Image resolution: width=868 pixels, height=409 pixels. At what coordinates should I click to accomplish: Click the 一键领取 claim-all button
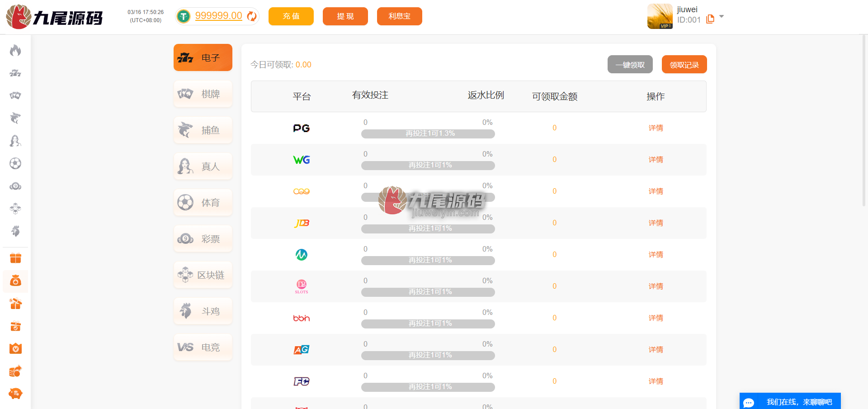pos(630,64)
